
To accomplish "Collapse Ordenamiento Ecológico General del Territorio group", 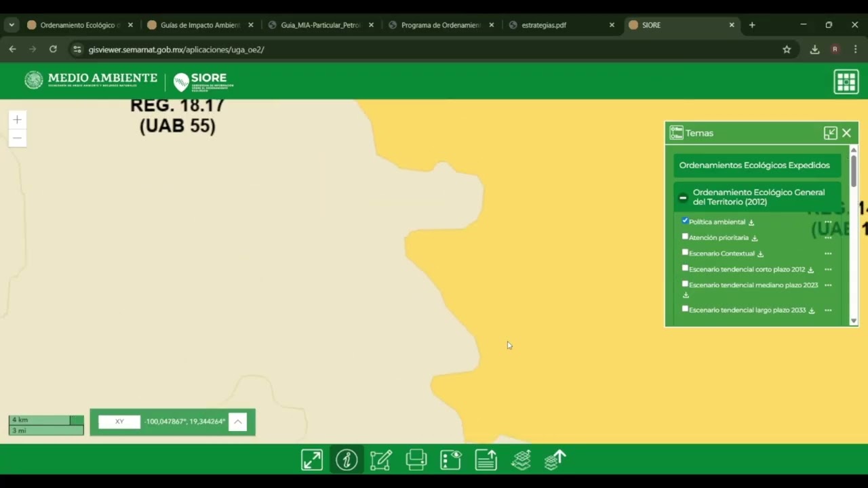I will pos(683,198).
